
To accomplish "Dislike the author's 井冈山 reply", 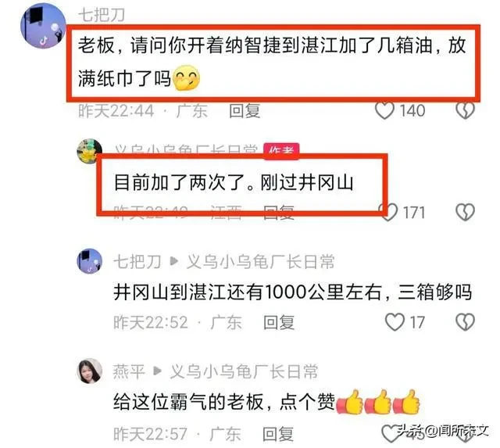I will 466,212.
